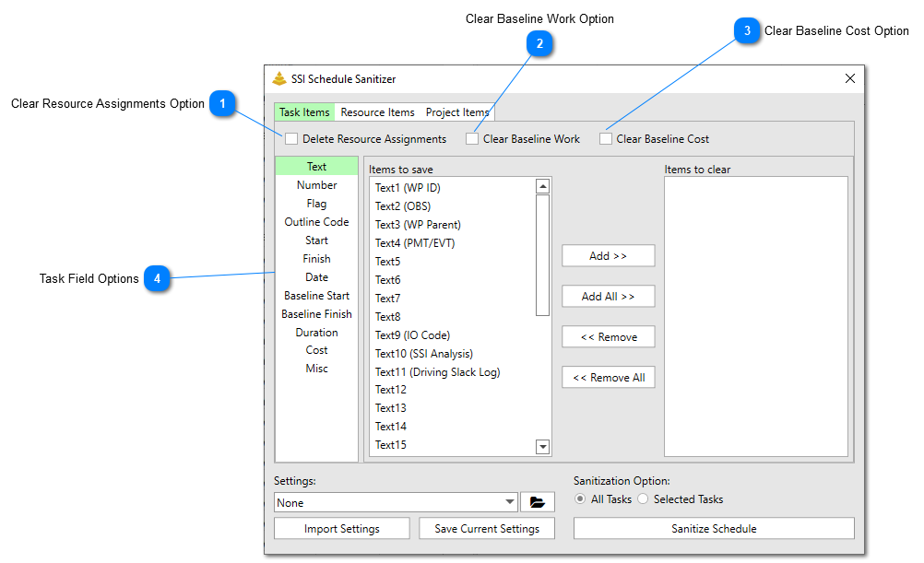
Task: Click the scroll up arrow in Items to save
Action: [x=543, y=186]
